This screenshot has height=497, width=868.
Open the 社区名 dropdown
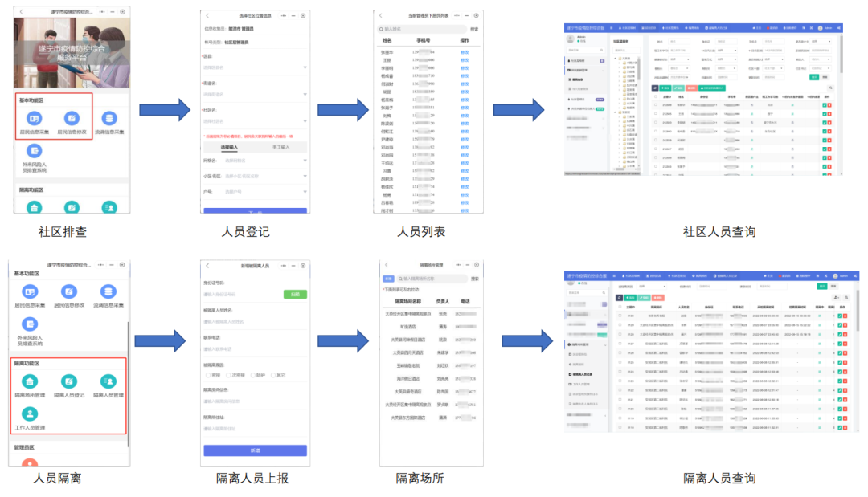tap(254, 121)
